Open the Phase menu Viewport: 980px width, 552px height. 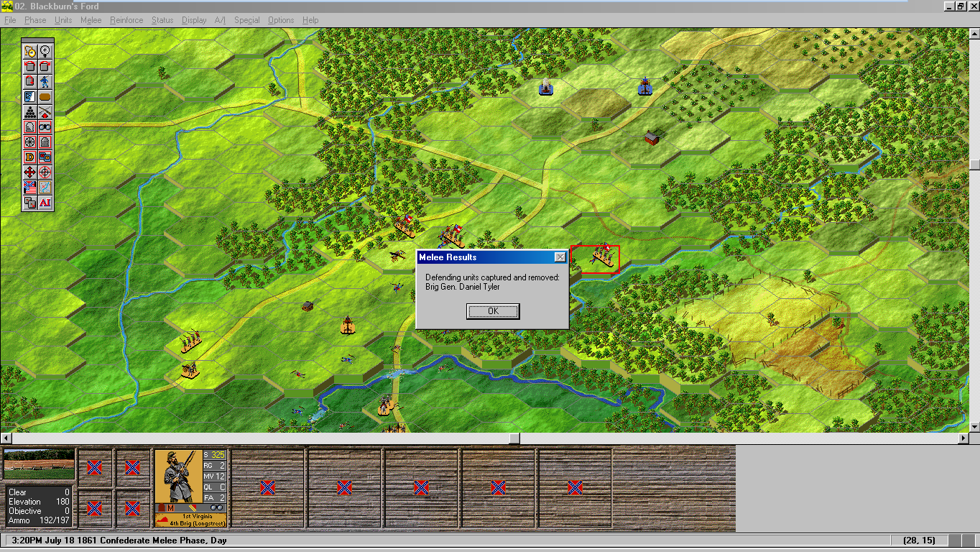(x=35, y=20)
